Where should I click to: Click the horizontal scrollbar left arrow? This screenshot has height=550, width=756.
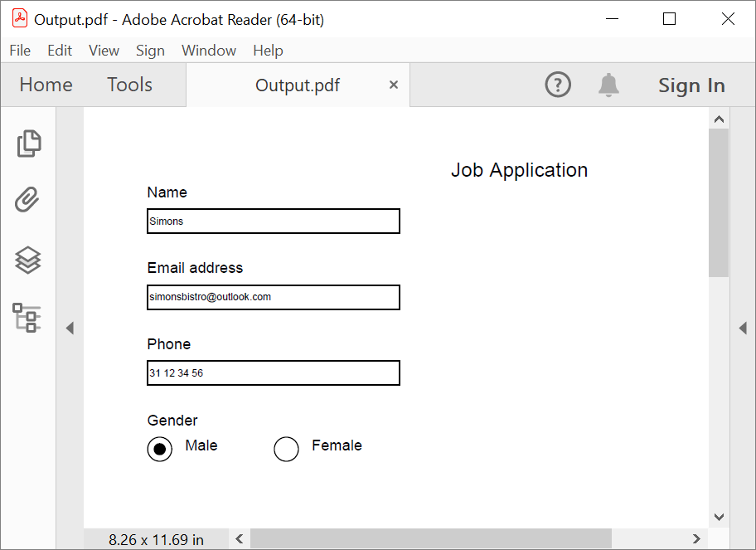point(239,538)
